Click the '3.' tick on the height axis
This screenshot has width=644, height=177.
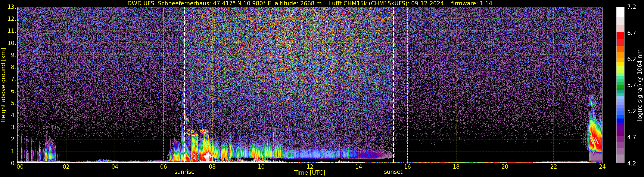tap(13, 127)
